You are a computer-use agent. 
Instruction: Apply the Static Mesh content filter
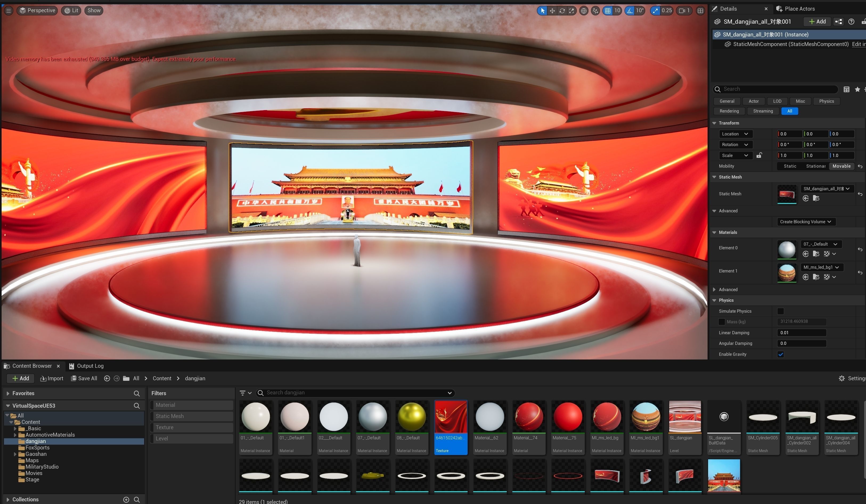coord(192,416)
